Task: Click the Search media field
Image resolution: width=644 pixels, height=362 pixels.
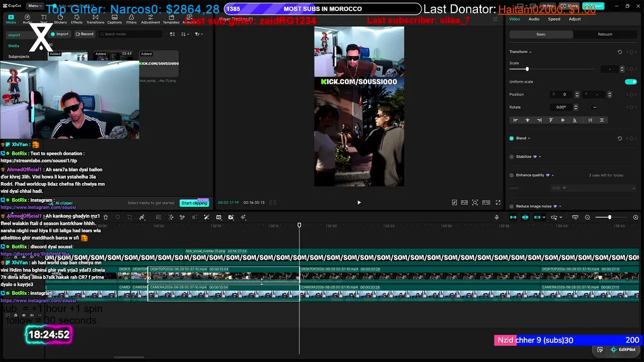Action: (x=130, y=34)
